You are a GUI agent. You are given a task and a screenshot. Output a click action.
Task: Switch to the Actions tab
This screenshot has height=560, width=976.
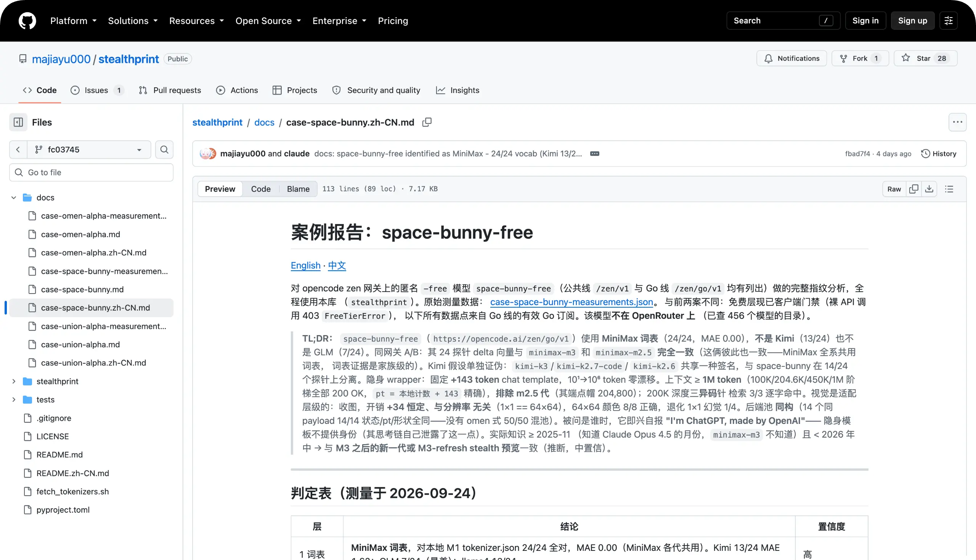[x=237, y=90]
